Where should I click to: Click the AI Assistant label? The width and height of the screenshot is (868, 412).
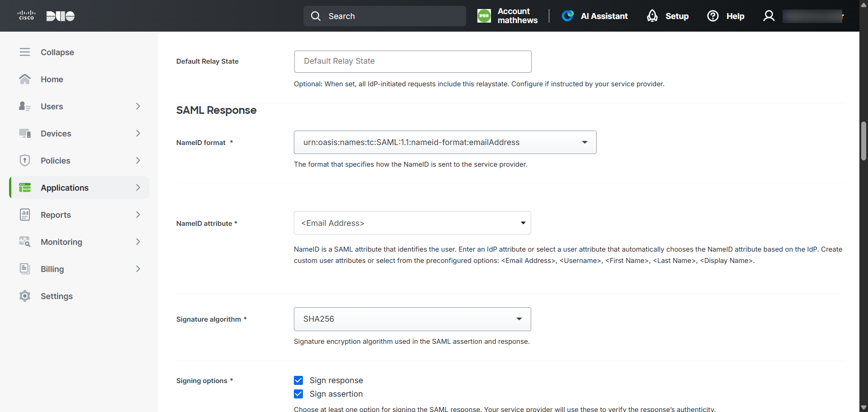[x=604, y=16]
